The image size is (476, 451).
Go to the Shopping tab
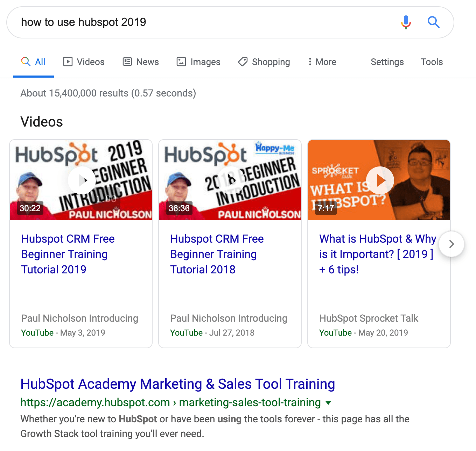pos(264,62)
